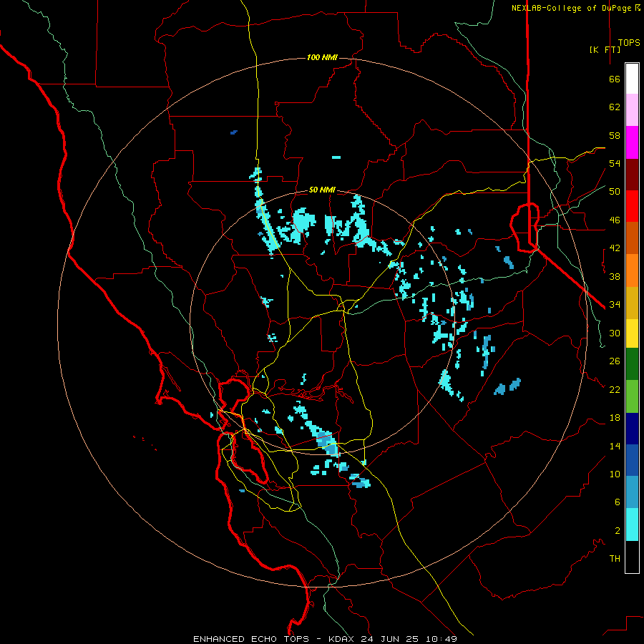
Task: Select the light green legend swatch
Action: pos(632,396)
